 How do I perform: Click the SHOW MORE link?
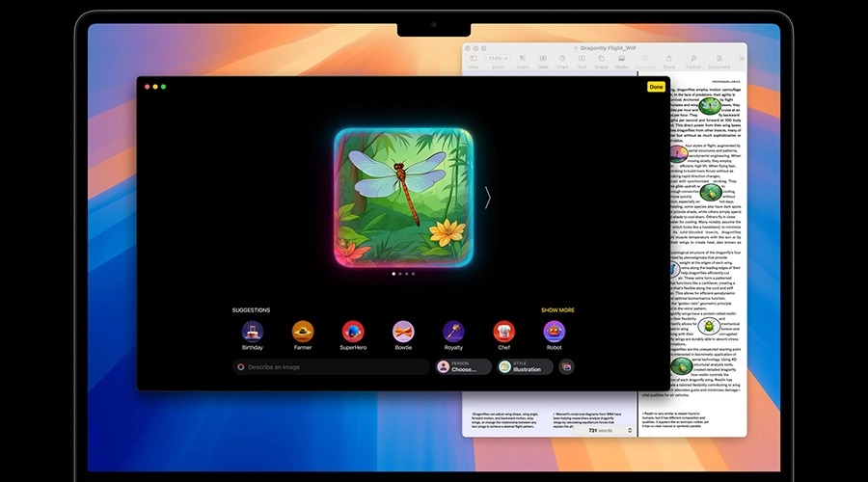click(x=557, y=310)
